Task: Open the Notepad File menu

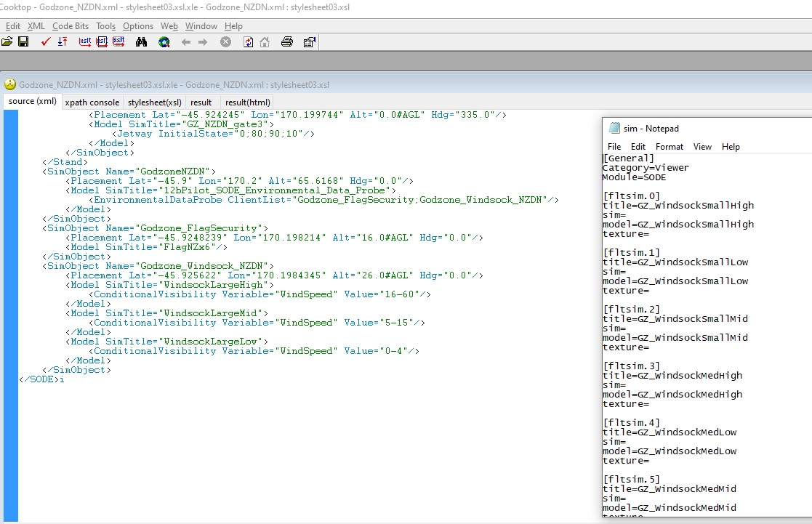Action: point(614,147)
